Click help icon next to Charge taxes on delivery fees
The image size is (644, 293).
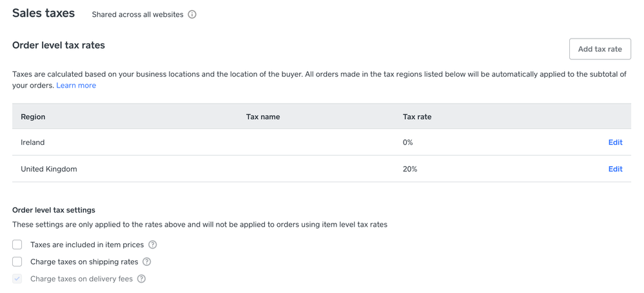141,279
